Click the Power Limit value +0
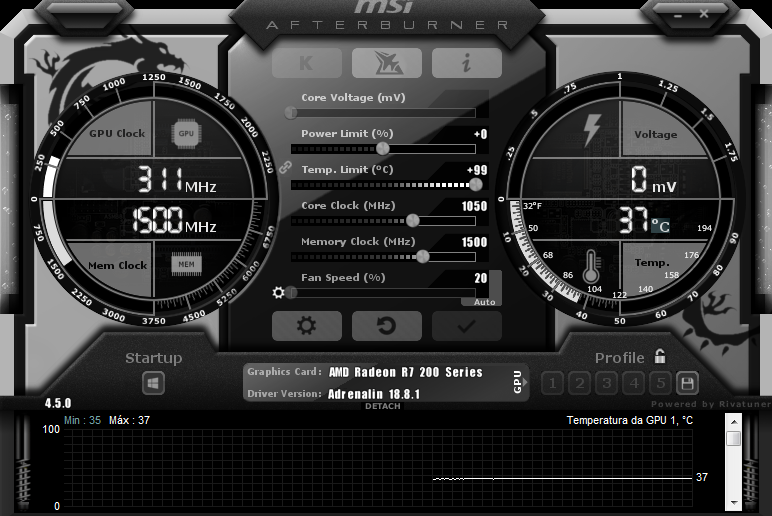The image size is (772, 516). pos(480,134)
